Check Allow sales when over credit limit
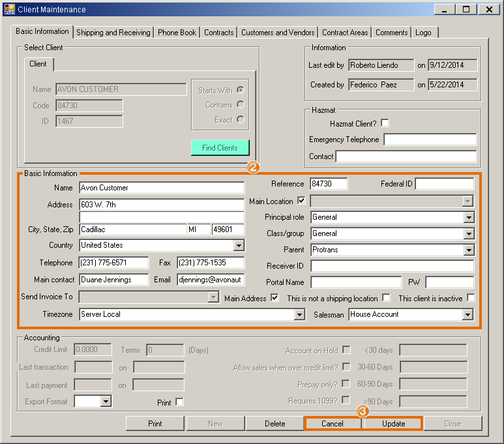The width and height of the screenshot is (504, 444). 346,367
